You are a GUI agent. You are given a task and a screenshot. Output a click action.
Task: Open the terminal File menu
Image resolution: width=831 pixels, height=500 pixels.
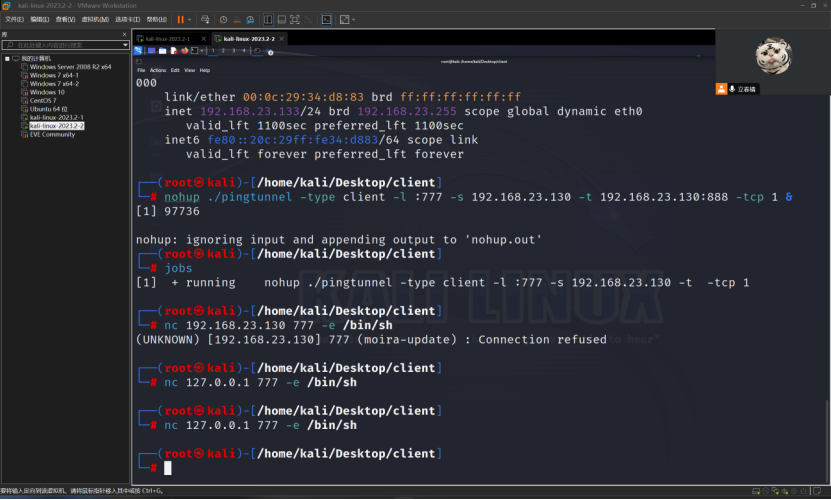coord(141,70)
